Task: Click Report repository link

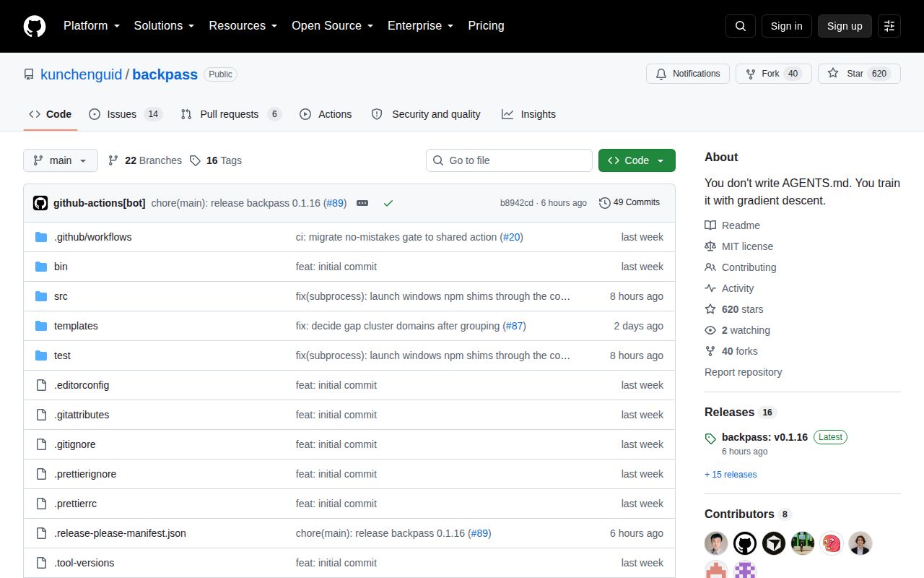Action: tap(743, 372)
